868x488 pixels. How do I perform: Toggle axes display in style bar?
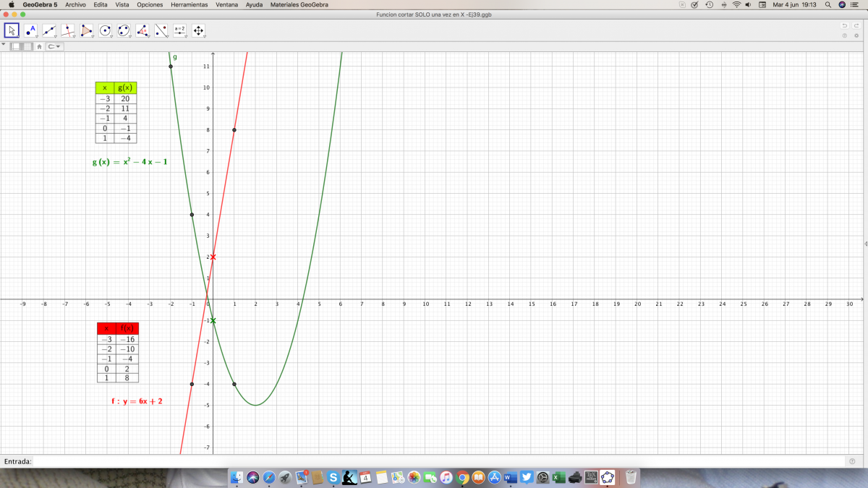pyautogui.click(x=16, y=46)
